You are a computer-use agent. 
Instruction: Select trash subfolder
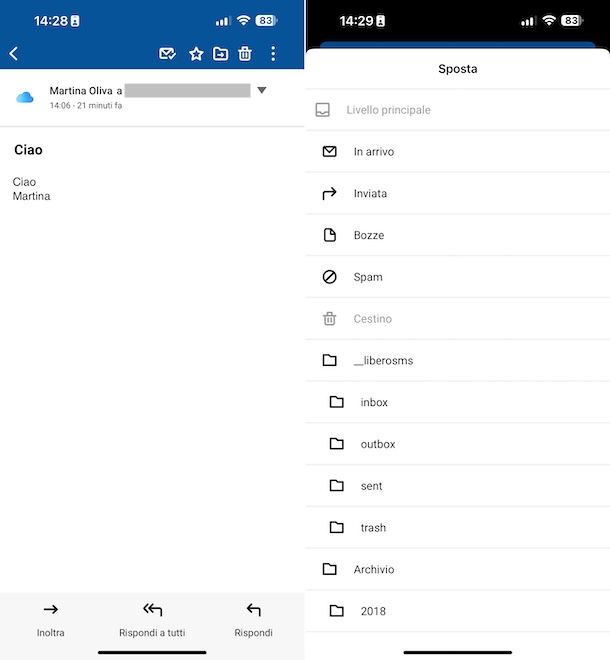(x=458, y=527)
